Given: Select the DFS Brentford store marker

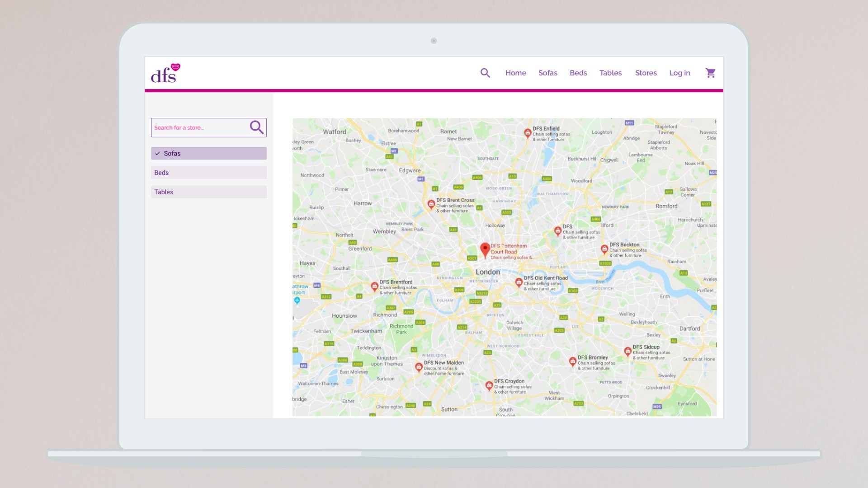Looking at the screenshot, I should pyautogui.click(x=374, y=286).
